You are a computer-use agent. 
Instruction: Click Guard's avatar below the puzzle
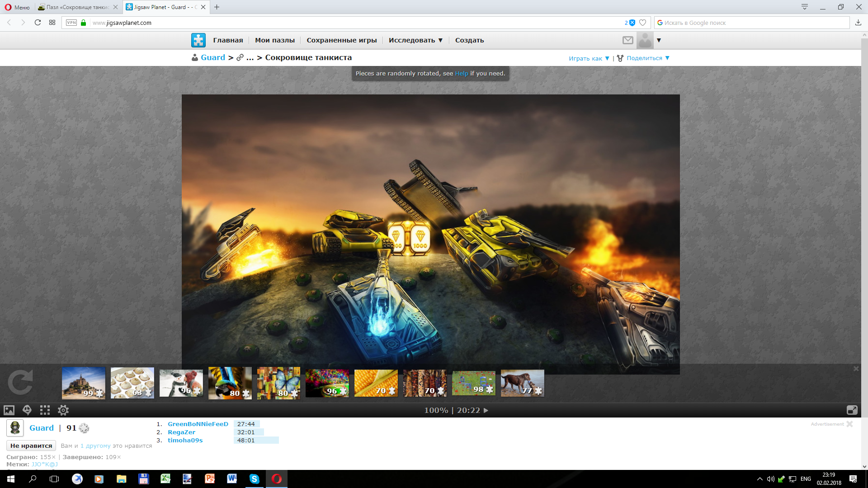(15, 428)
